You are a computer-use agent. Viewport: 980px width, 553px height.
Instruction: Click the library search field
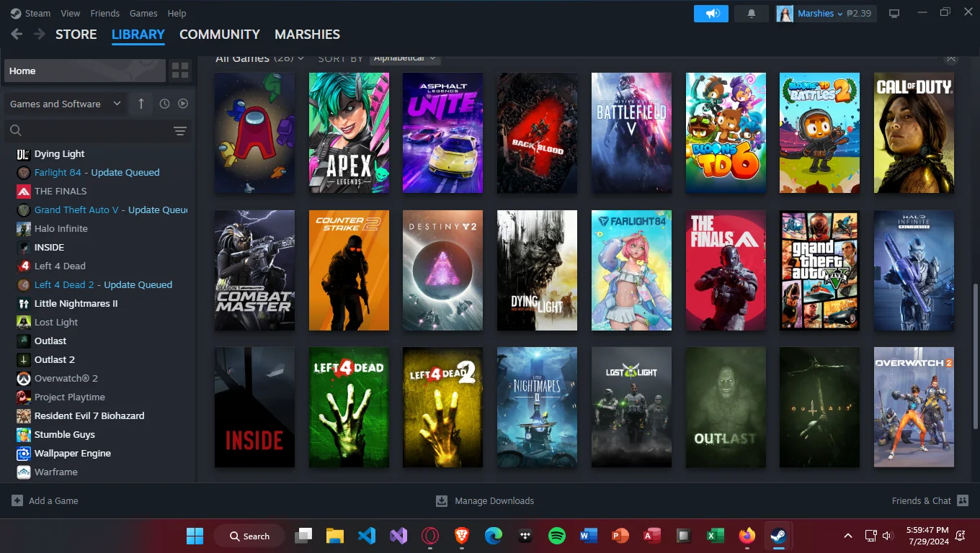pos(86,130)
